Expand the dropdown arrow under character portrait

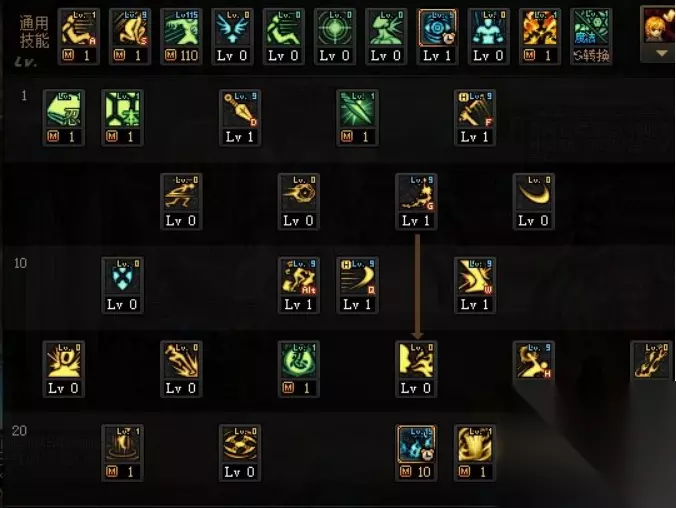pos(661,53)
